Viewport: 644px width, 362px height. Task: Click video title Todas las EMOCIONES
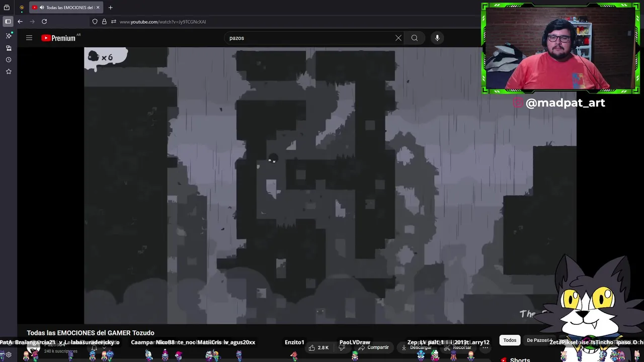pyautogui.click(x=91, y=333)
